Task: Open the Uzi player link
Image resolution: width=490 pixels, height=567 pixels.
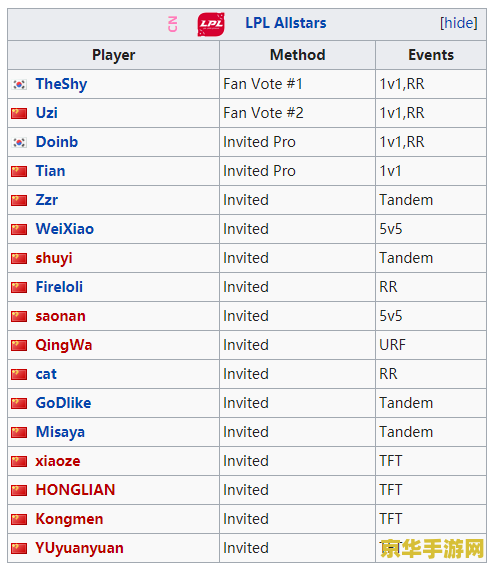Action: (46, 113)
